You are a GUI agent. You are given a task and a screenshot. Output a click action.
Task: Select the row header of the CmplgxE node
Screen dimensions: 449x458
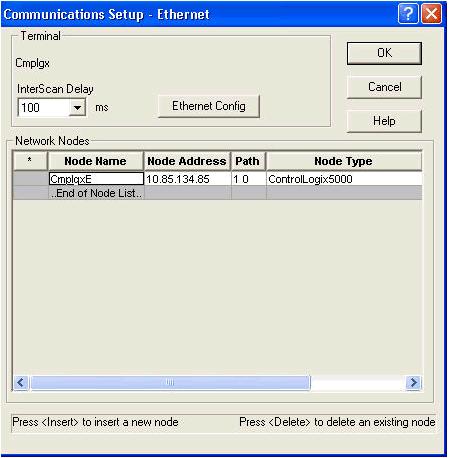tap(31, 179)
